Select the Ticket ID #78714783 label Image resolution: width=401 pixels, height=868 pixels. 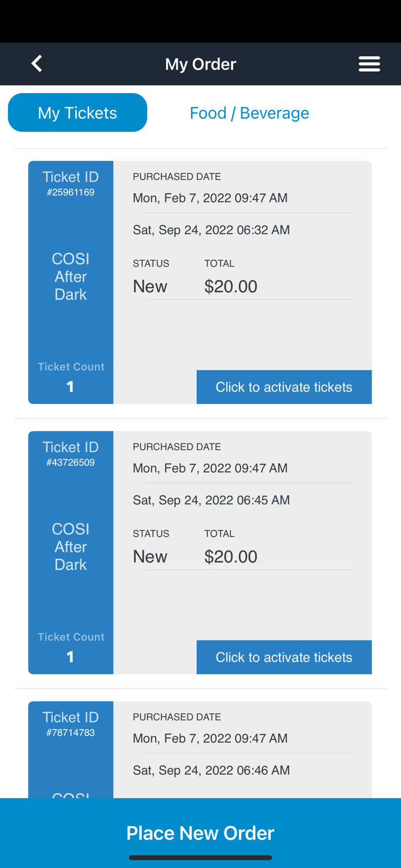(71, 724)
